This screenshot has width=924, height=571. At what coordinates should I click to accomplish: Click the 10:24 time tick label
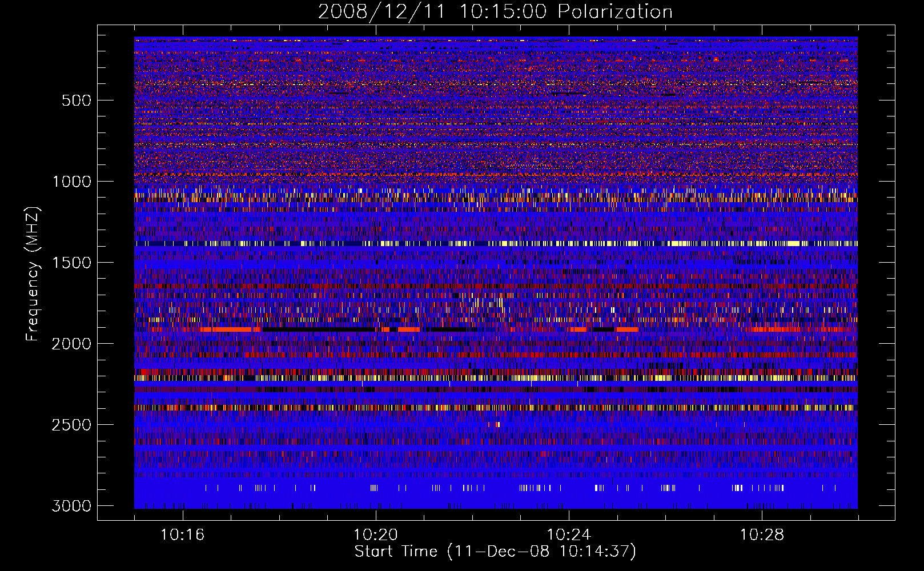[569, 535]
